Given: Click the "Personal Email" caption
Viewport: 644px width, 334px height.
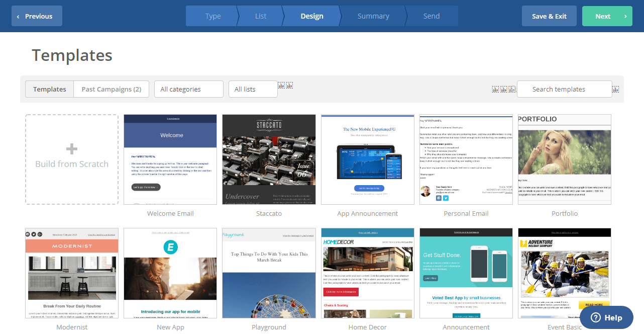Looking at the screenshot, I should pos(466,213).
